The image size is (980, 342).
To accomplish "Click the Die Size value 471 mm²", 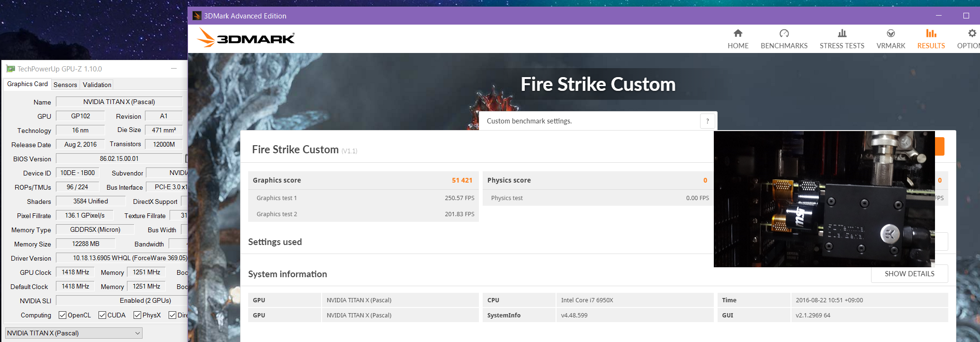I will pyautogui.click(x=164, y=130).
